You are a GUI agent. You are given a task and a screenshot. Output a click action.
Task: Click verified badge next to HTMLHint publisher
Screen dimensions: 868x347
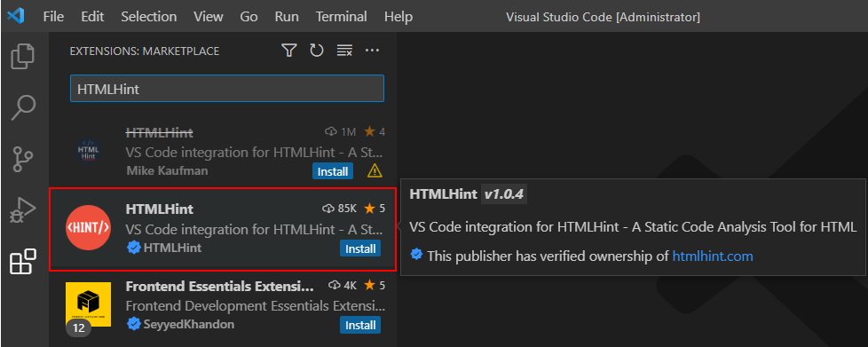133,248
